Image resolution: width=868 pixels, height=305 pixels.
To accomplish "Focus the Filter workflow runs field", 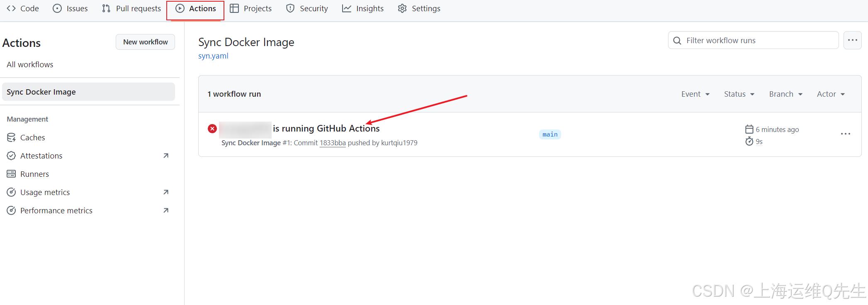I will point(753,40).
